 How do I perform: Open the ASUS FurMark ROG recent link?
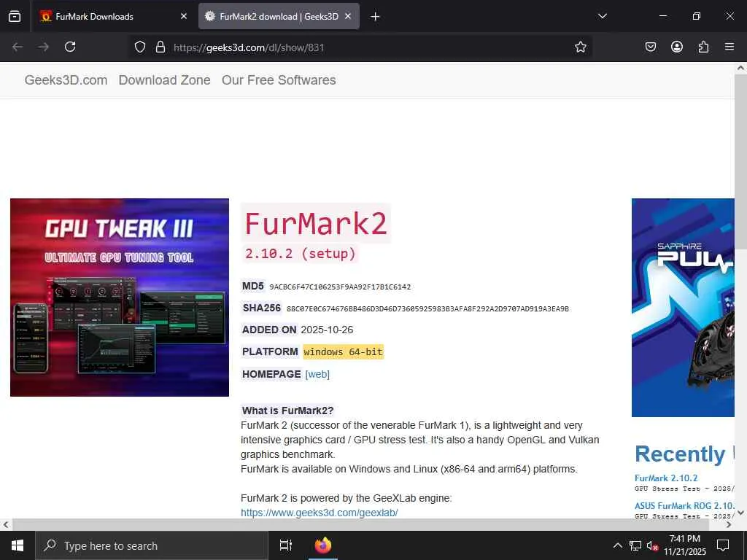(684, 506)
